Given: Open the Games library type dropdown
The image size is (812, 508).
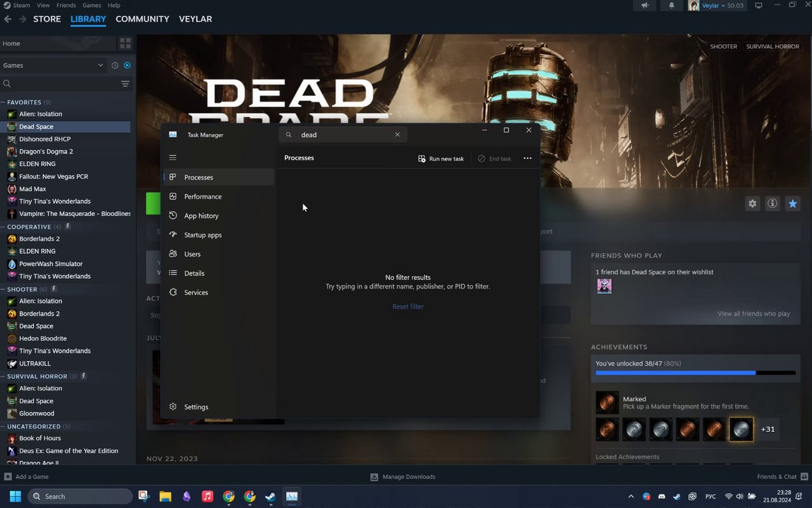Looking at the screenshot, I should 53,65.
